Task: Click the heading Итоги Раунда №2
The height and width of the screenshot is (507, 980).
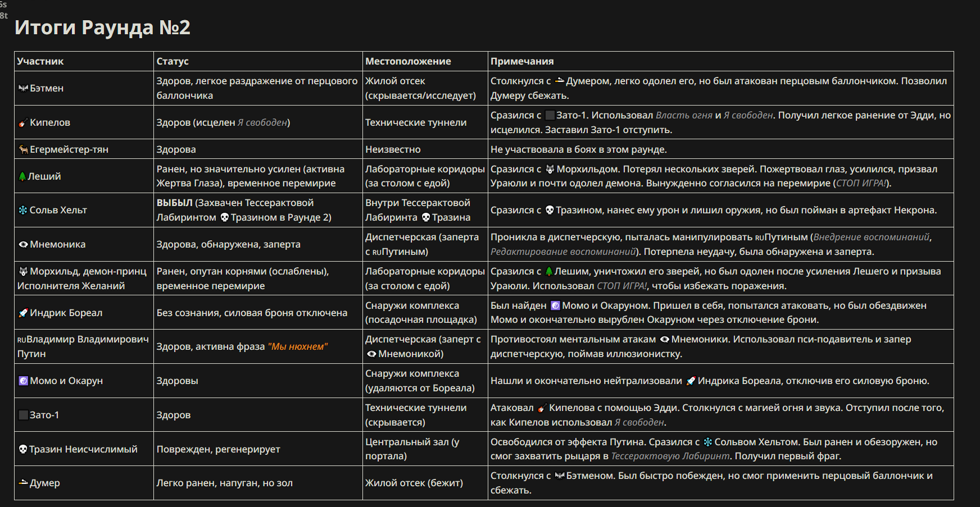Action: (x=102, y=28)
